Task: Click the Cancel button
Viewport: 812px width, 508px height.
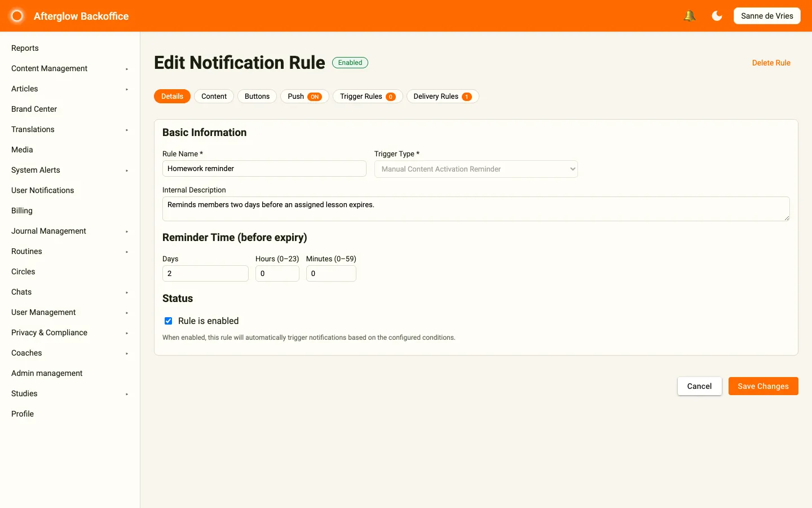Action: (x=699, y=386)
